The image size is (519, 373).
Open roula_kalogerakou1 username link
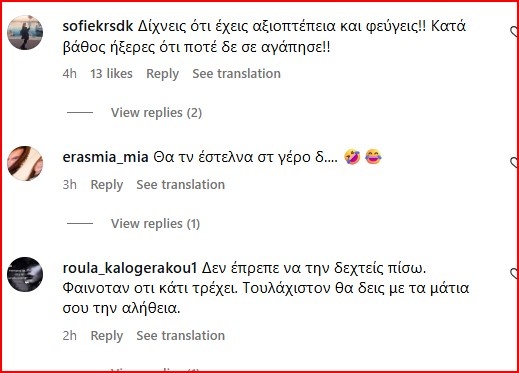(130, 268)
